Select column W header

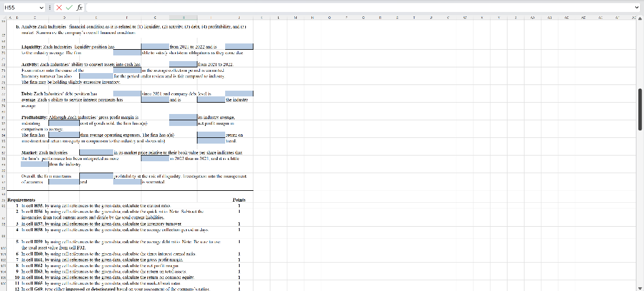coord(465,18)
